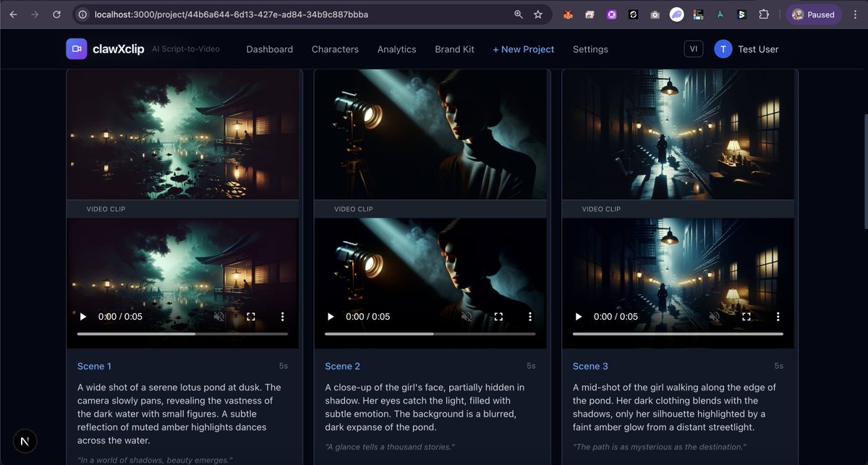Open the Chrome three-dot menu
The width and height of the screenshot is (868, 465).
[856, 14]
